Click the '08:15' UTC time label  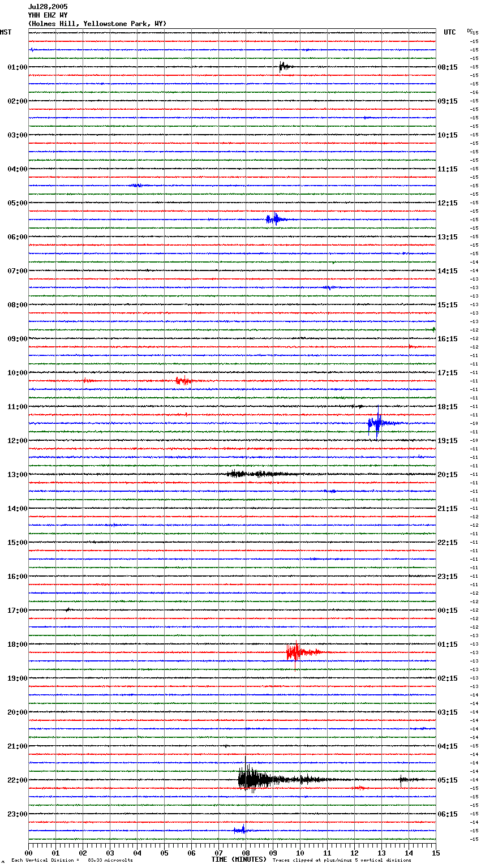[448, 67]
